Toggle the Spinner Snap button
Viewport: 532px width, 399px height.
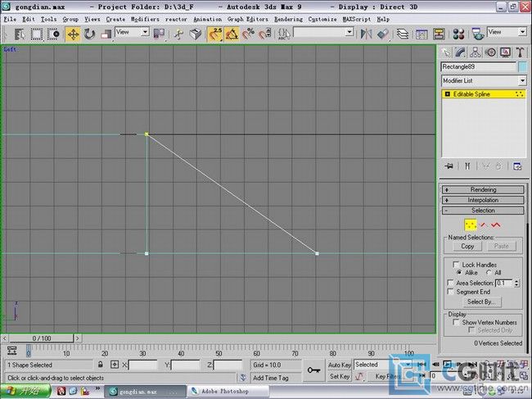265,34
